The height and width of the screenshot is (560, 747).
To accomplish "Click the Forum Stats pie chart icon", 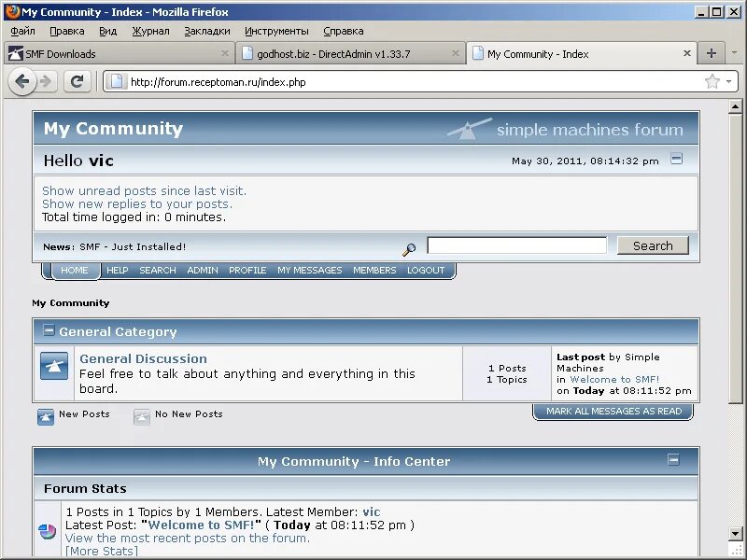I will [48, 531].
